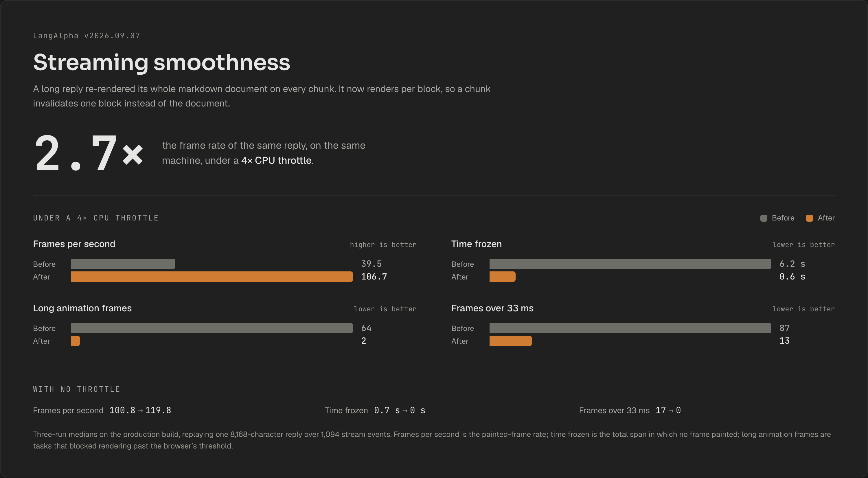Click the Frames over 33 ms chart title

point(492,308)
